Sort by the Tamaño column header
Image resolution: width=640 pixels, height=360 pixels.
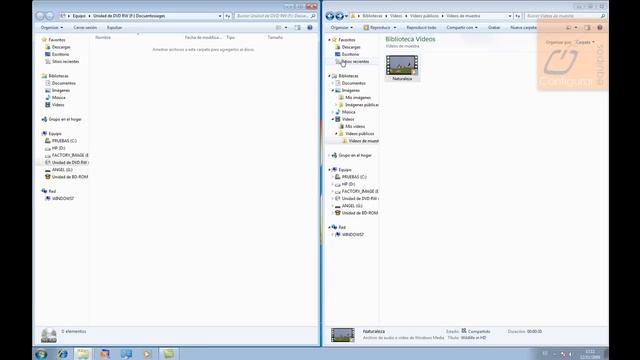(x=275, y=38)
